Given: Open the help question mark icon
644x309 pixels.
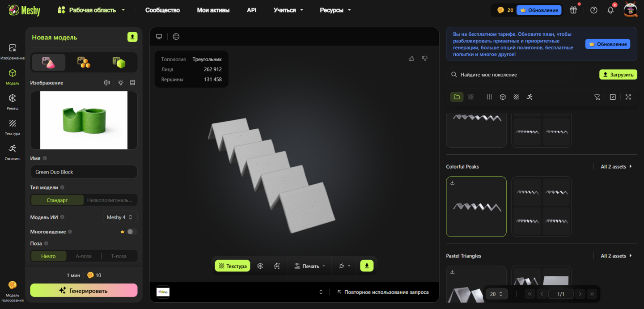Looking at the screenshot, I should pyautogui.click(x=594, y=10).
